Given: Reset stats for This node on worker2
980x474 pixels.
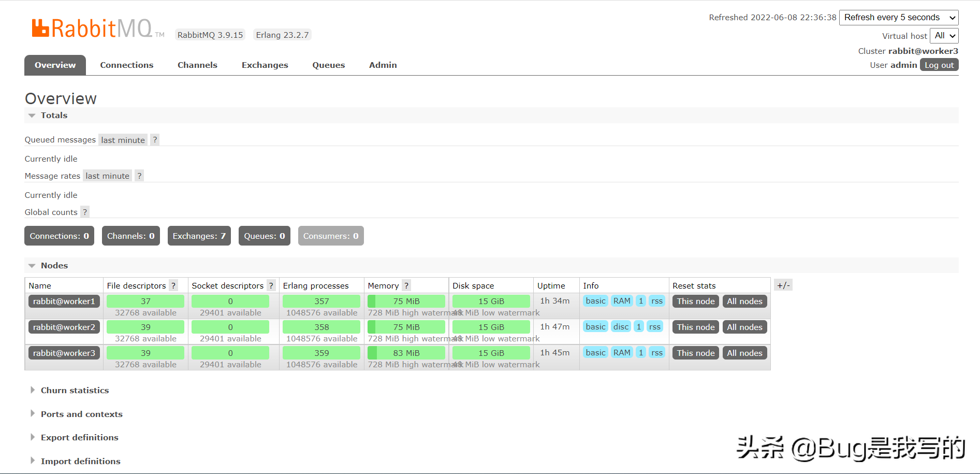Looking at the screenshot, I should (696, 327).
